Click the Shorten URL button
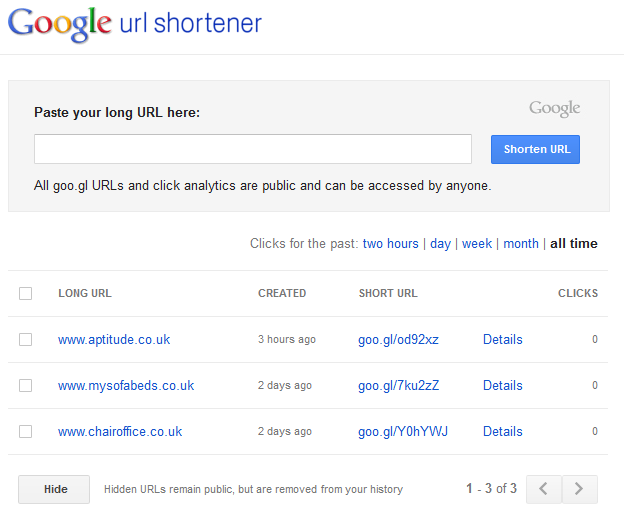Screen dimensions: 624x517 pos(535,149)
